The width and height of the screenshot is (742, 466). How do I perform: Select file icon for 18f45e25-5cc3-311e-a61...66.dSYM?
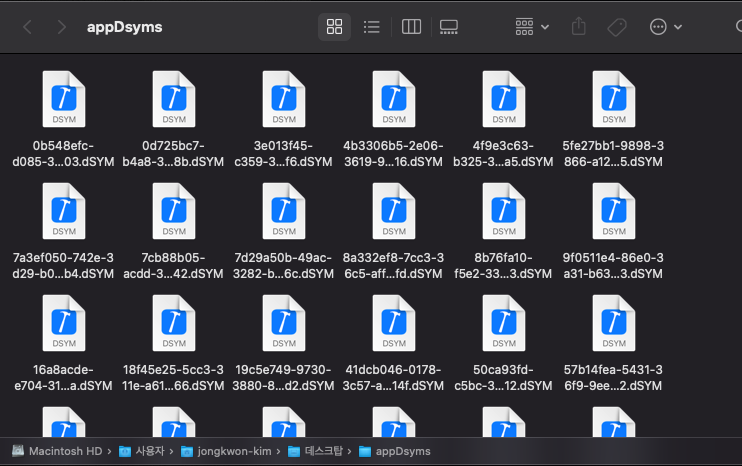(x=174, y=323)
